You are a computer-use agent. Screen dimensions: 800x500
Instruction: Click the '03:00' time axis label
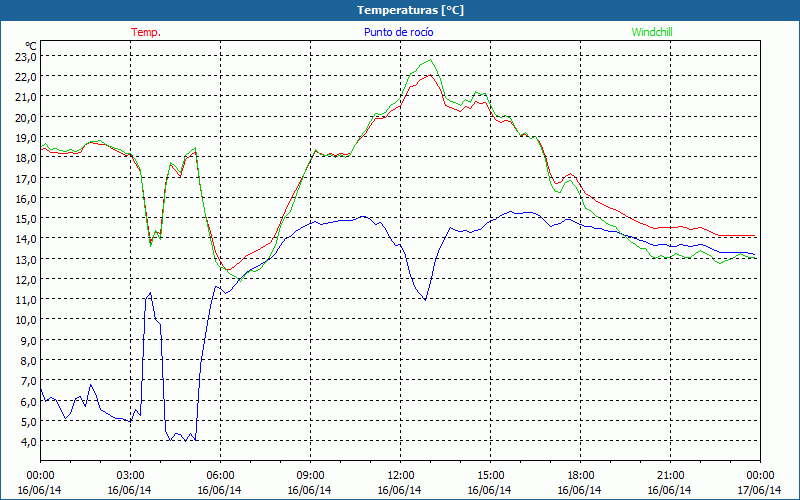point(130,476)
